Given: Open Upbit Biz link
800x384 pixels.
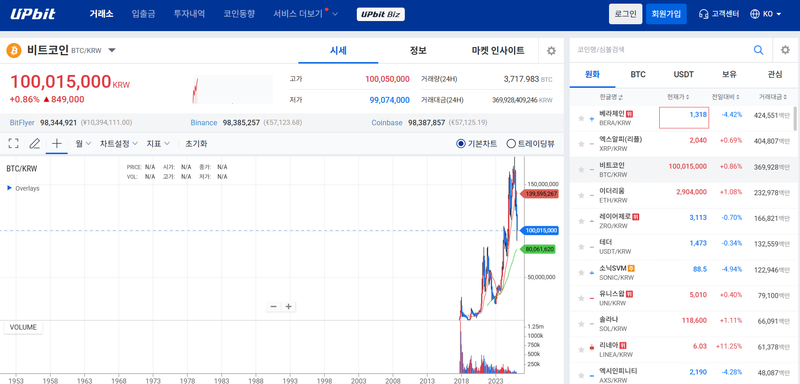Looking at the screenshot, I should [x=381, y=14].
